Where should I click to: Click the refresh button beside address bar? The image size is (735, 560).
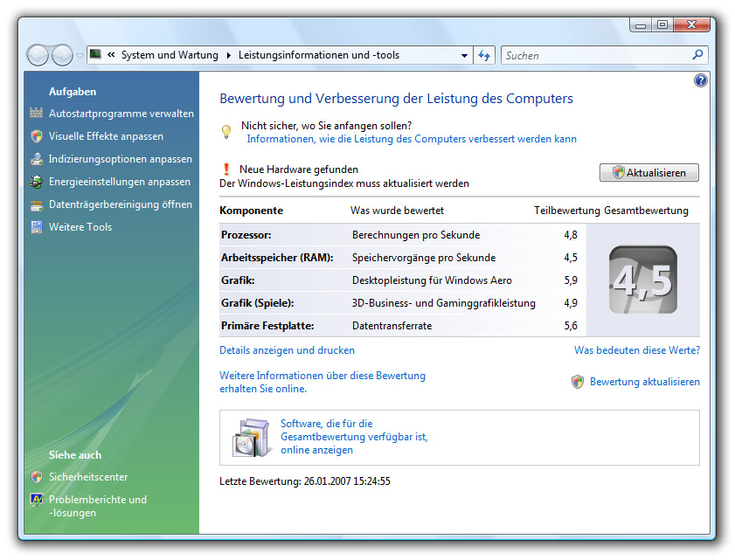[x=485, y=55]
